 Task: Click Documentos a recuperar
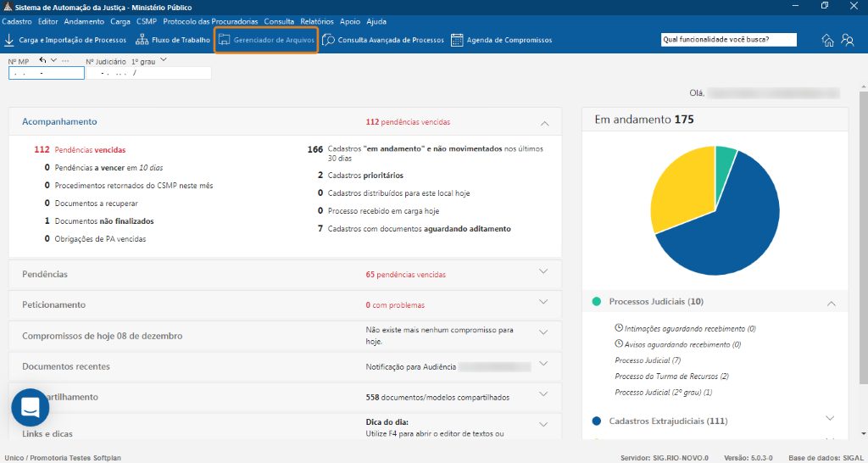(x=92, y=204)
